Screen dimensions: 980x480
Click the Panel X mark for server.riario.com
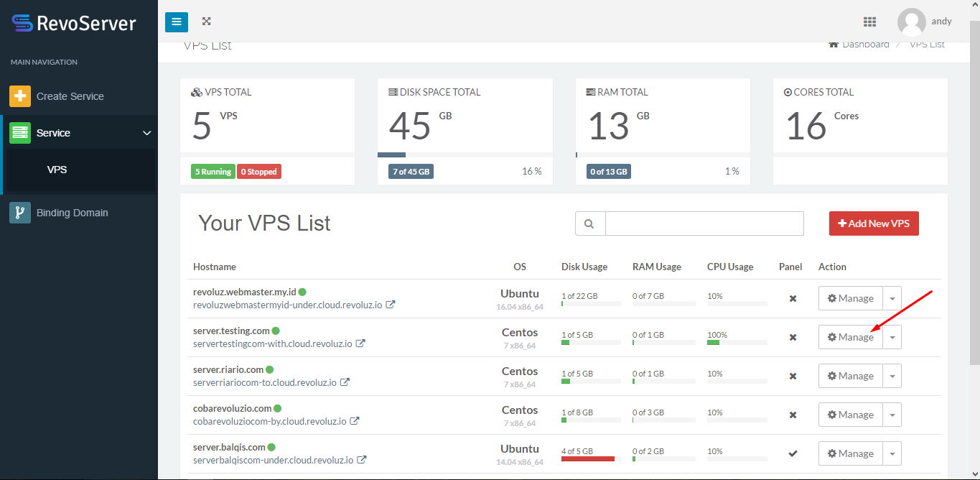793,376
